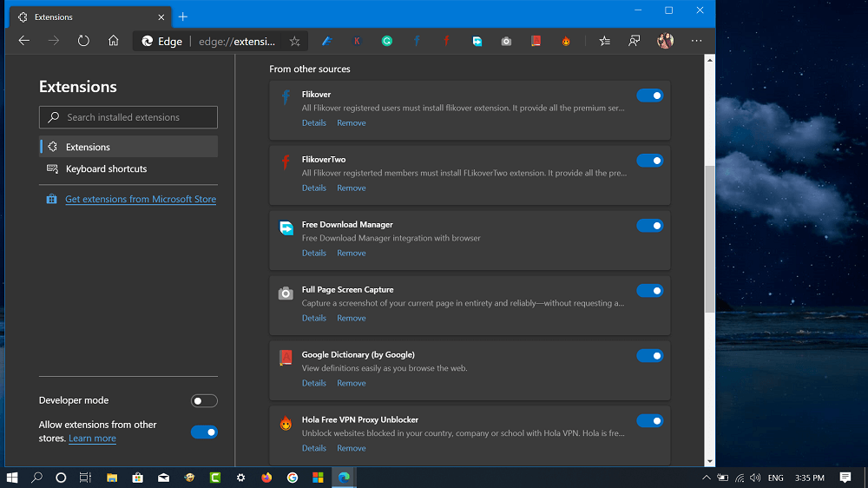This screenshot has width=868, height=488.
Task: Select the Extensions browser tab
Action: click(x=91, y=17)
